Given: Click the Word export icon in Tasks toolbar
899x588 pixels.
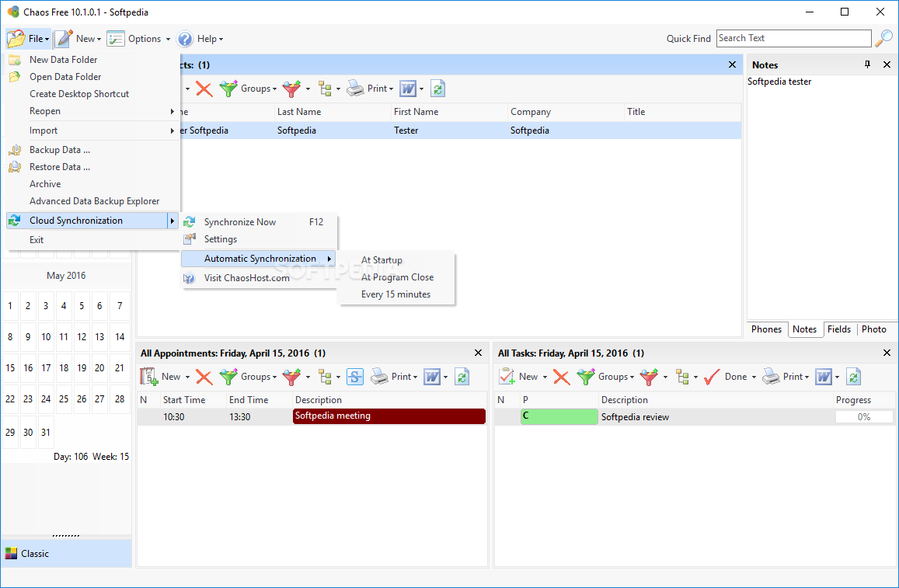Looking at the screenshot, I should [824, 377].
